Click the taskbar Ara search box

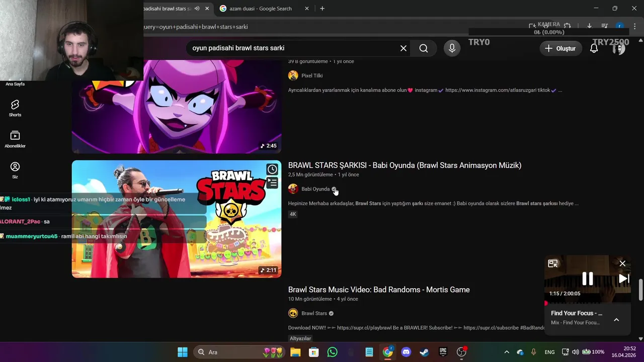click(239, 352)
